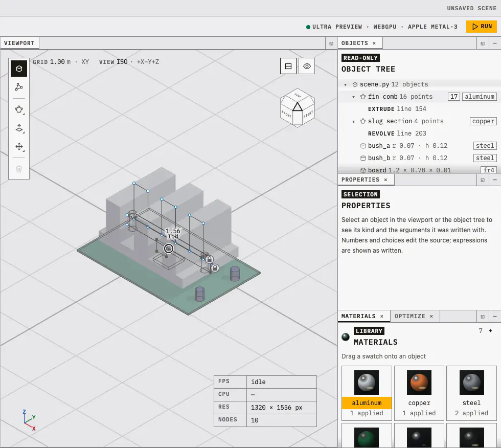Minimize the Objects panel
This screenshot has width=501, height=448.
tap(495, 43)
